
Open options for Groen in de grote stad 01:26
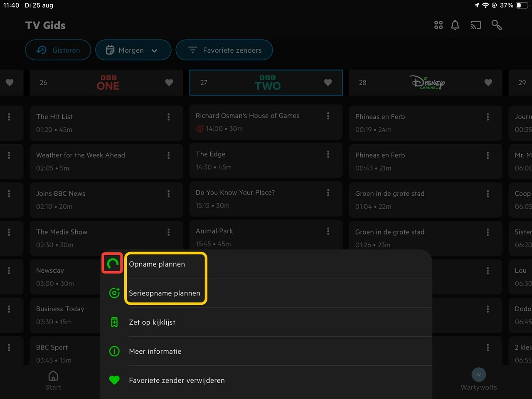488,232
